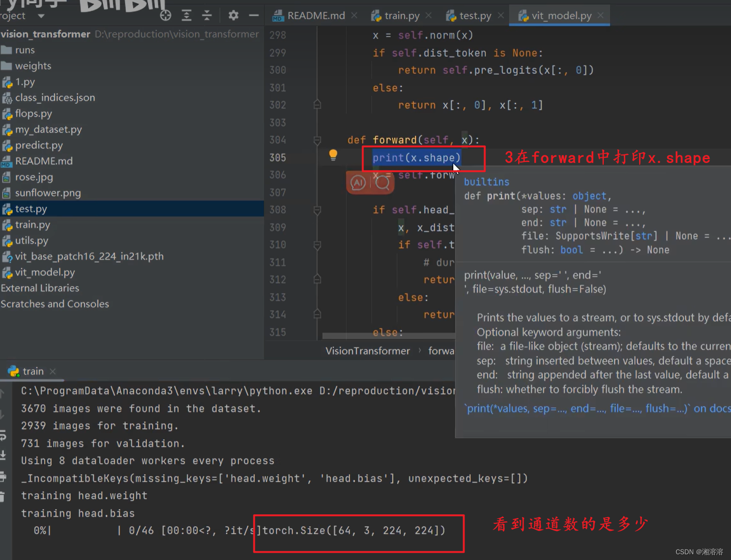Select predict.py file
The width and height of the screenshot is (731, 560).
tap(39, 145)
